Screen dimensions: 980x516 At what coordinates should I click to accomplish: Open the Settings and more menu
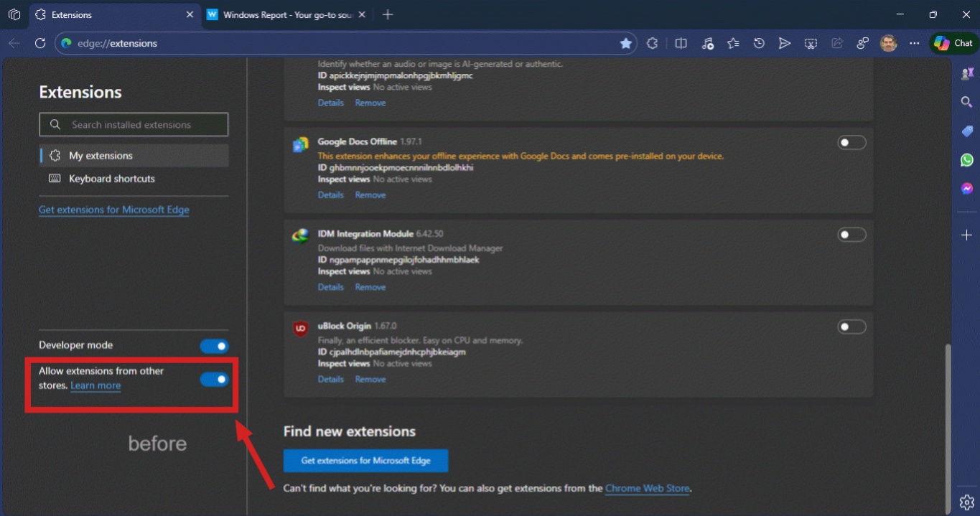click(914, 43)
